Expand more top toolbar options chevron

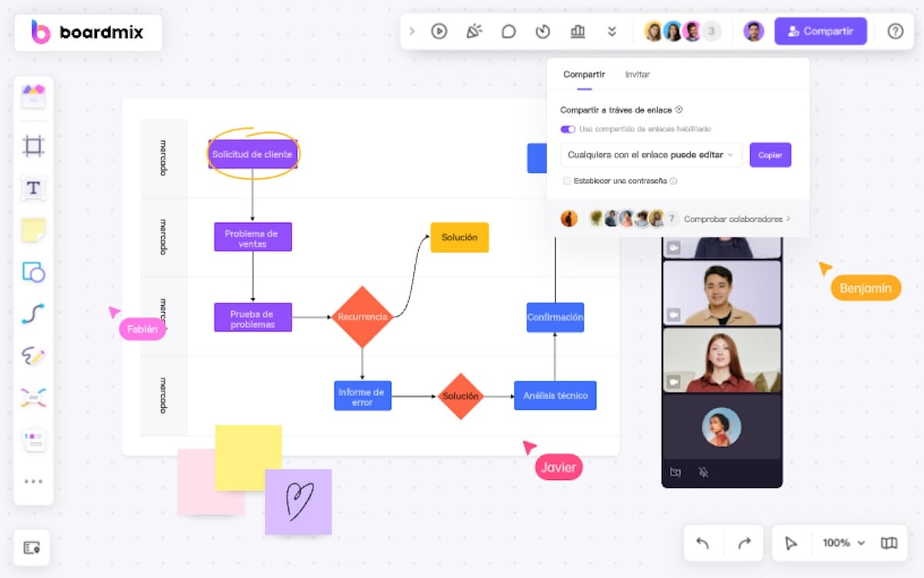pos(612,32)
